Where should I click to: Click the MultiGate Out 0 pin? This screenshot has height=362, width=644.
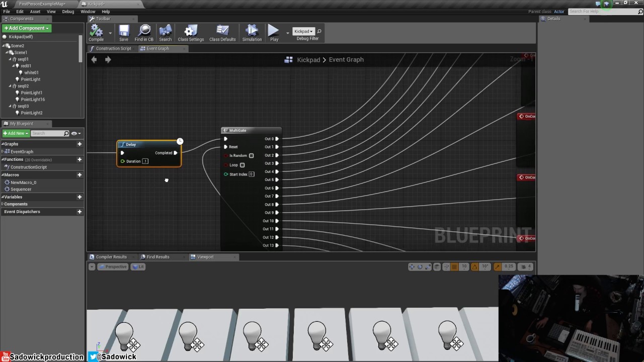[277, 139]
